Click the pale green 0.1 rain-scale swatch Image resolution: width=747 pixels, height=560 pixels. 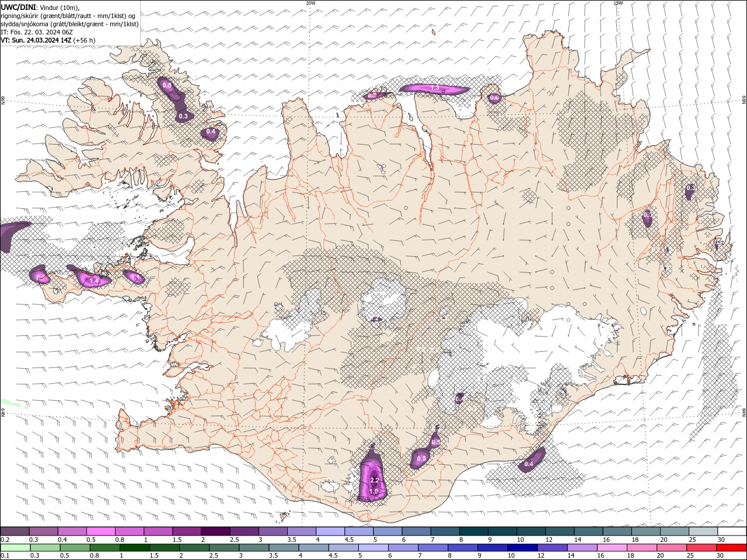[x=15, y=548]
